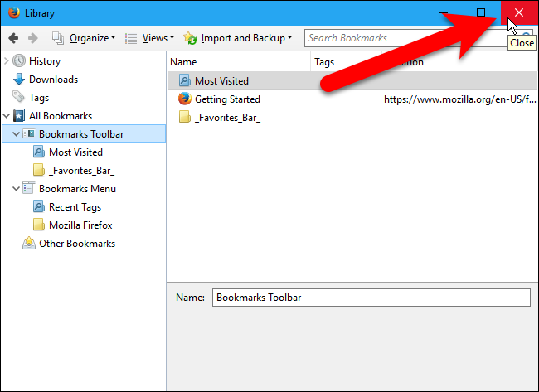539x392 pixels.
Task: Select Recent Tags in the tree
Action: [75, 207]
